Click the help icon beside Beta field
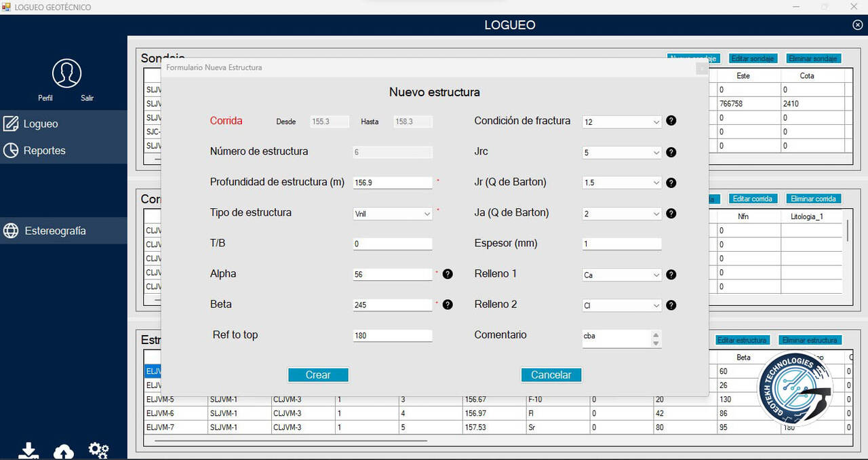868x460 pixels. 448,305
